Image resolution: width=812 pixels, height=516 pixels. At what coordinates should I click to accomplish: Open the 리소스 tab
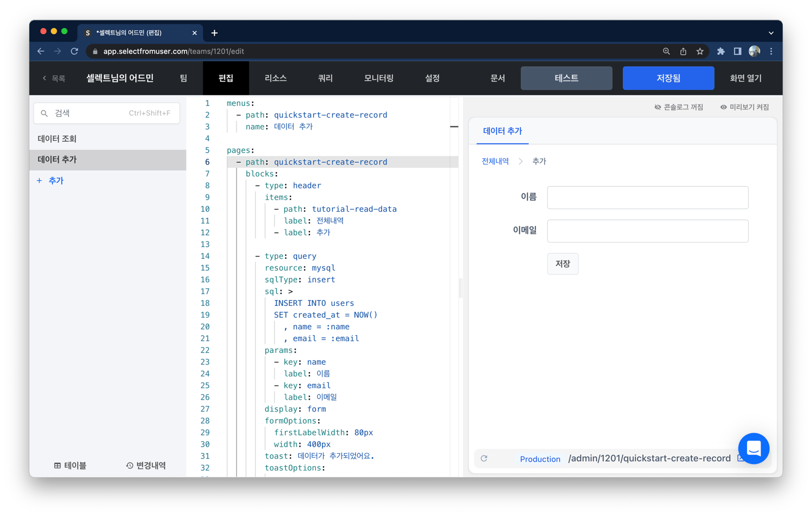[x=276, y=79]
